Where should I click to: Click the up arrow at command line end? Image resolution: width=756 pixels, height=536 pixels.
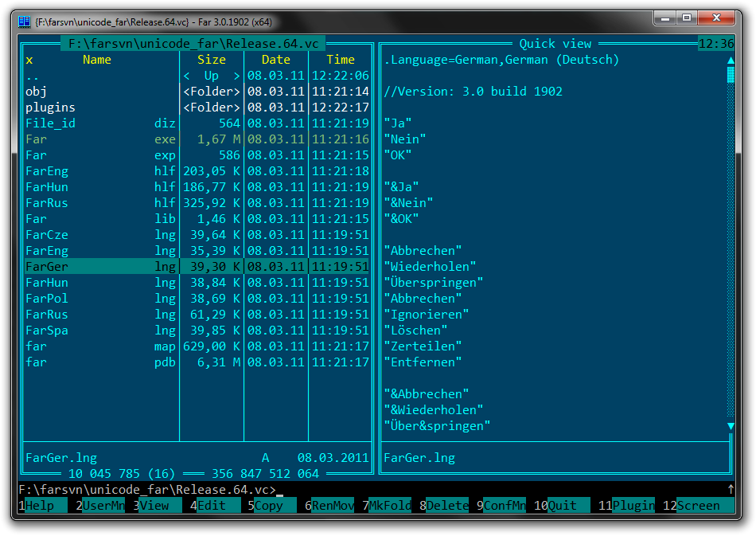[731, 489]
